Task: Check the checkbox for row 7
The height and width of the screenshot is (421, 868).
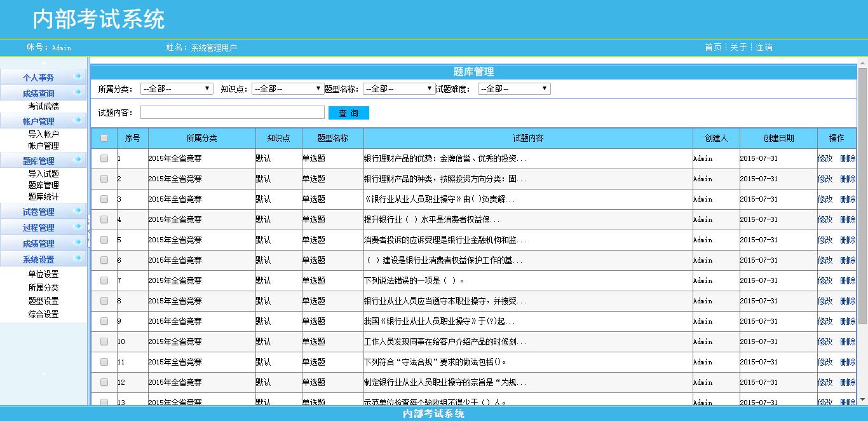Action: 104,280
